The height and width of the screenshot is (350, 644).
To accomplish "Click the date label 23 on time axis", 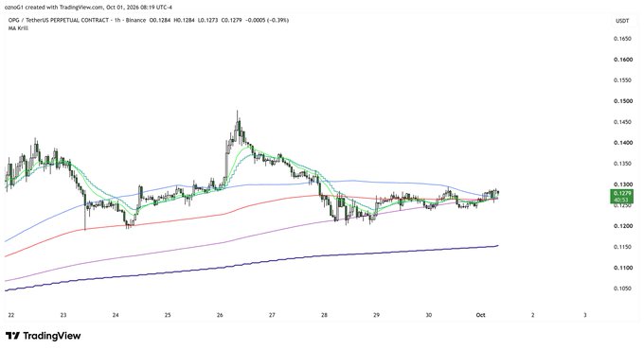I will point(63,315).
